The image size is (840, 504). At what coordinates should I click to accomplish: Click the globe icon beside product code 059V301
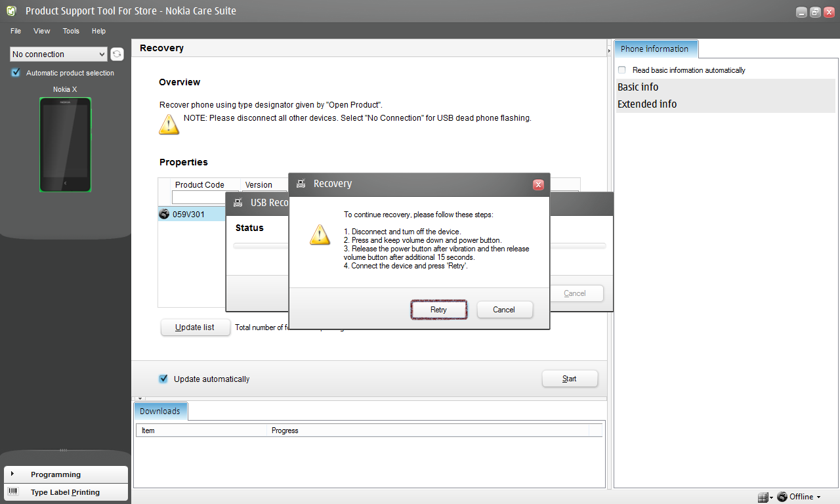164,214
